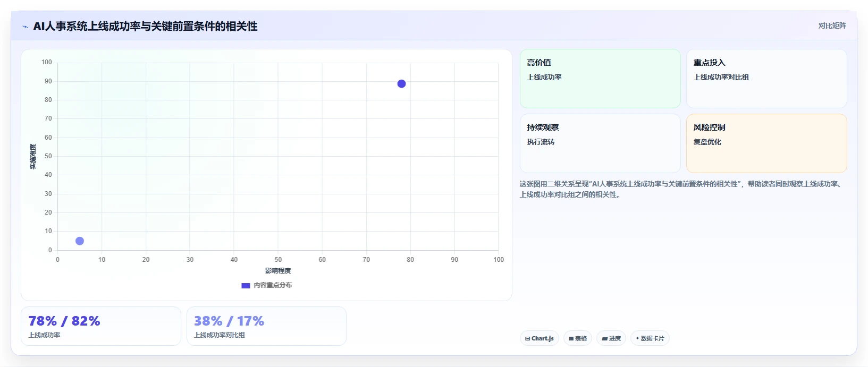Open the 持续观察 quadrant card
The image size is (868, 367).
(600, 143)
